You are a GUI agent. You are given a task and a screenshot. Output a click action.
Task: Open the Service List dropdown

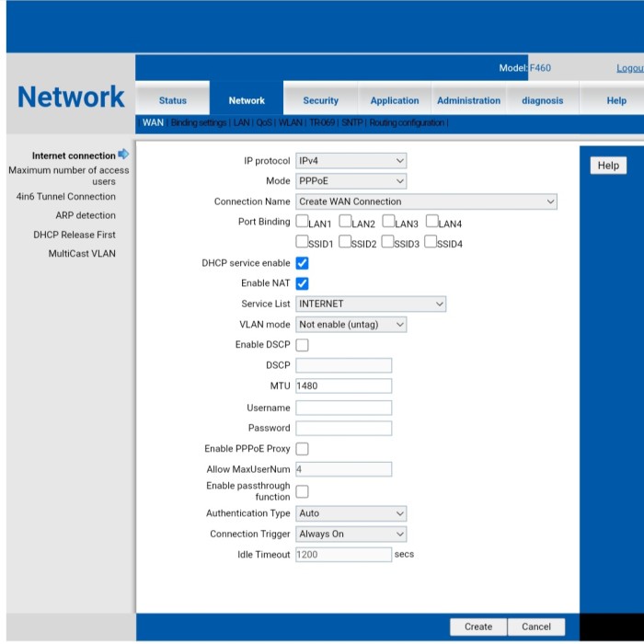(x=371, y=304)
